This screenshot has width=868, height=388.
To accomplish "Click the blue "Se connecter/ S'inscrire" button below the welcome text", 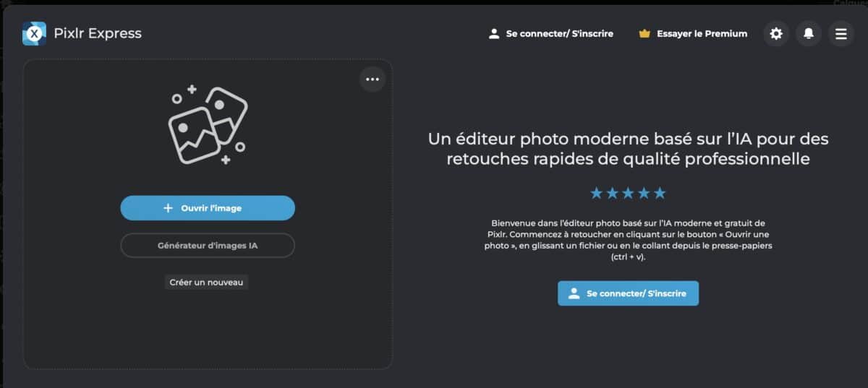I will (628, 293).
